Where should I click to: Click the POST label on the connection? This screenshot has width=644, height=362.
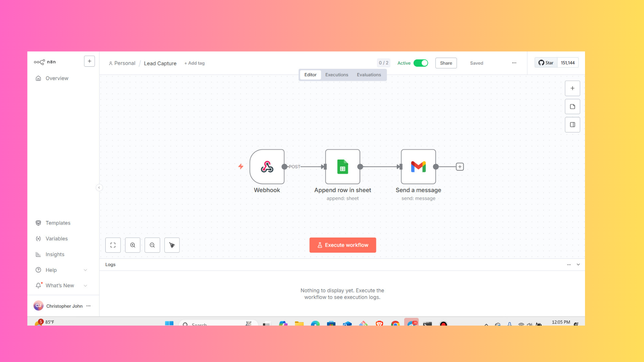pyautogui.click(x=294, y=167)
